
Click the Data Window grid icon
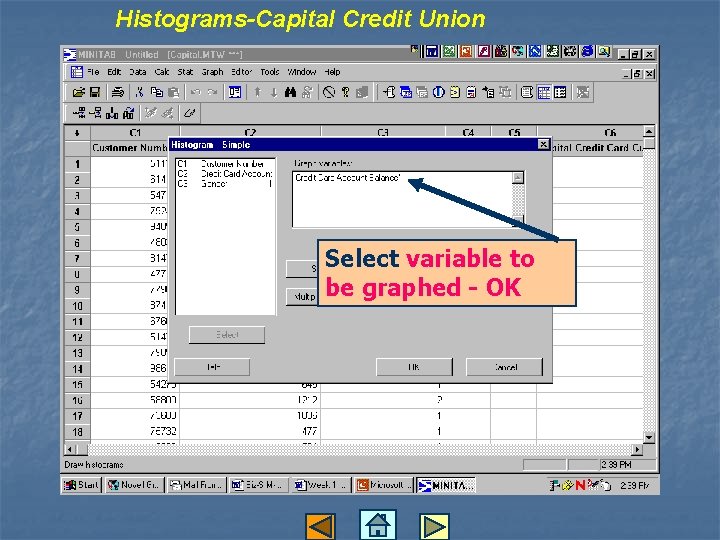click(544, 92)
